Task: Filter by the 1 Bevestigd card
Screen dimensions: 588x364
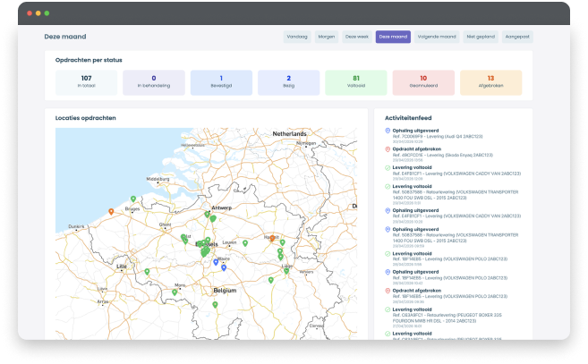Action: (x=221, y=82)
